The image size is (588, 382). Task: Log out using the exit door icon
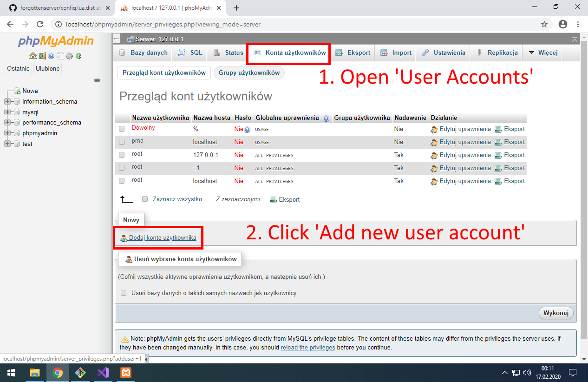42,56
